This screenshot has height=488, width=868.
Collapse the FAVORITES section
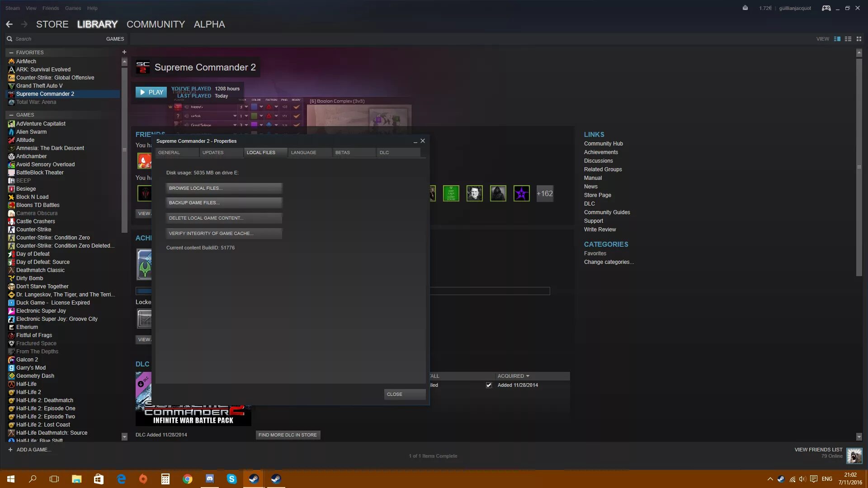tap(10, 52)
